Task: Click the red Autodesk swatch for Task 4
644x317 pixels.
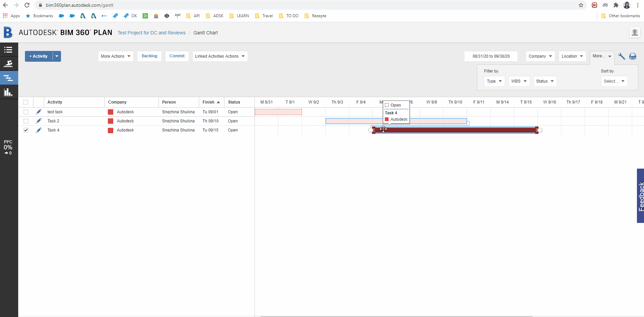Action: point(111,130)
